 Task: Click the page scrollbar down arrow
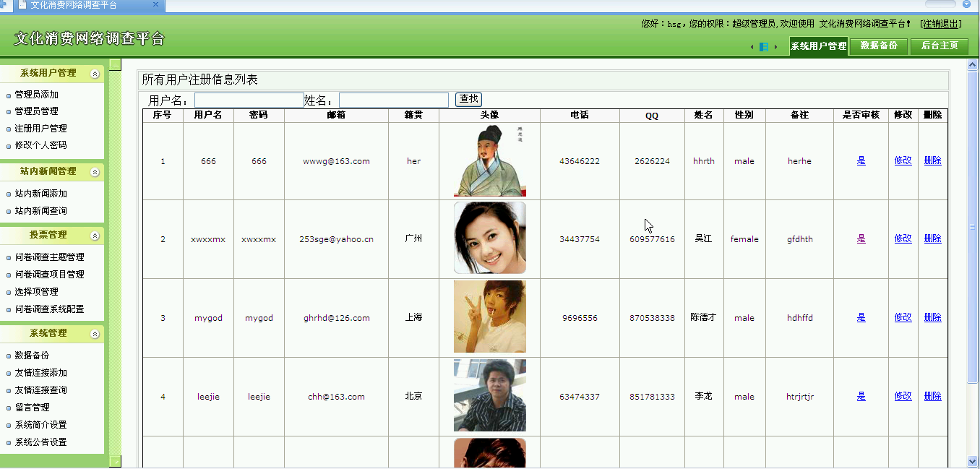tap(973, 461)
